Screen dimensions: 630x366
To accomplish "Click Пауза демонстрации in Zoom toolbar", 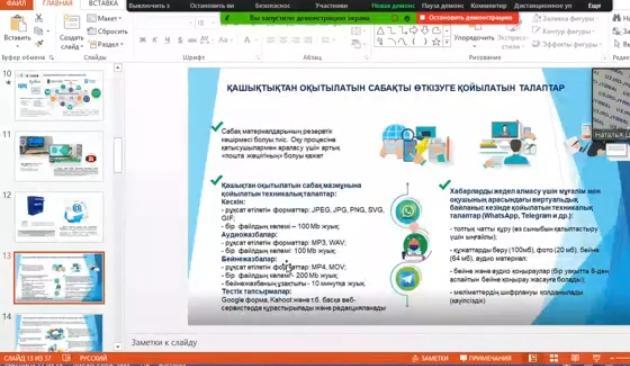I will pyautogui.click(x=442, y=6).
